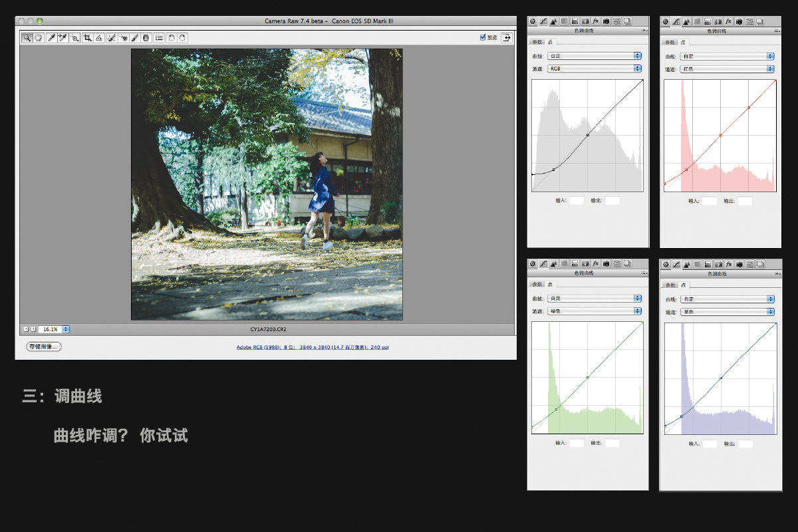Select 点 tab in green curve panel
The height and width of the screenshot is (532, 798).
(x=550, y=284)
